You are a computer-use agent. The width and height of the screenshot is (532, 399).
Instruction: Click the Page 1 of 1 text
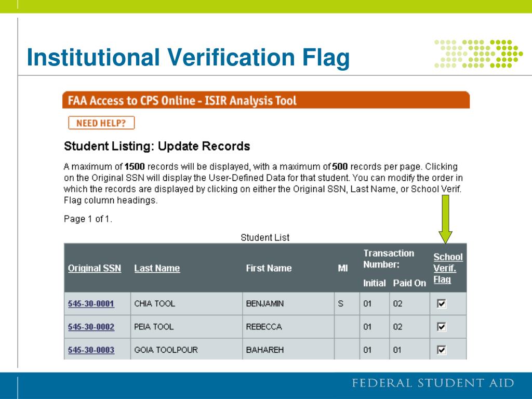pos(87,219)
